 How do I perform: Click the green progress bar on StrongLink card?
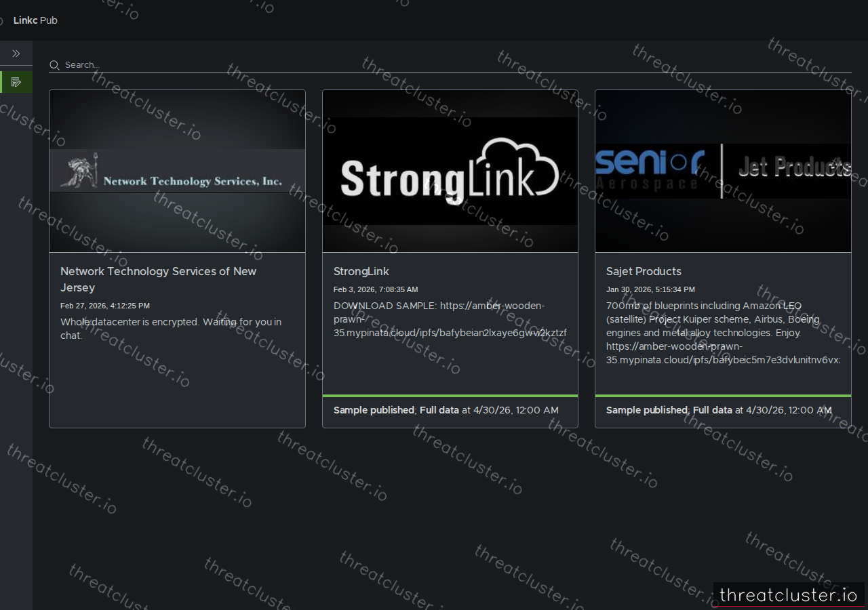[450, 395]
